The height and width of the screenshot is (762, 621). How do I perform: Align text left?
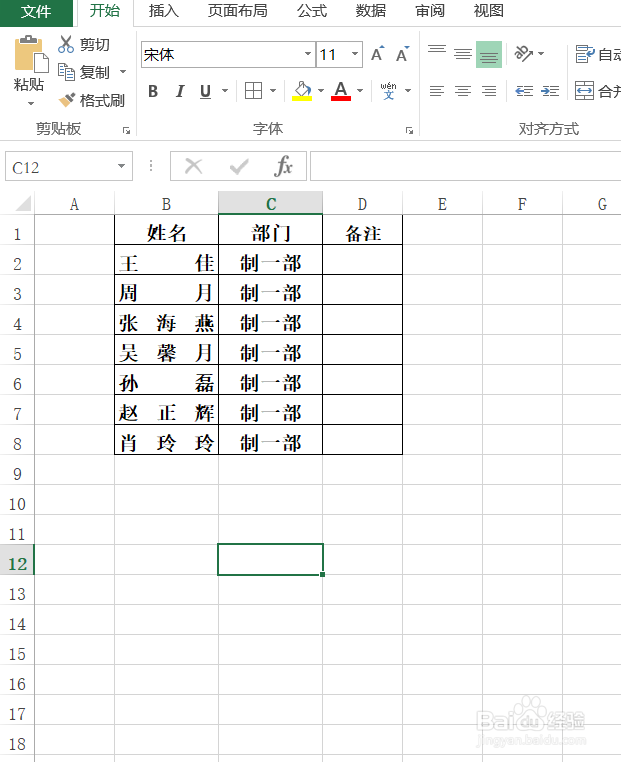point(437,91)
